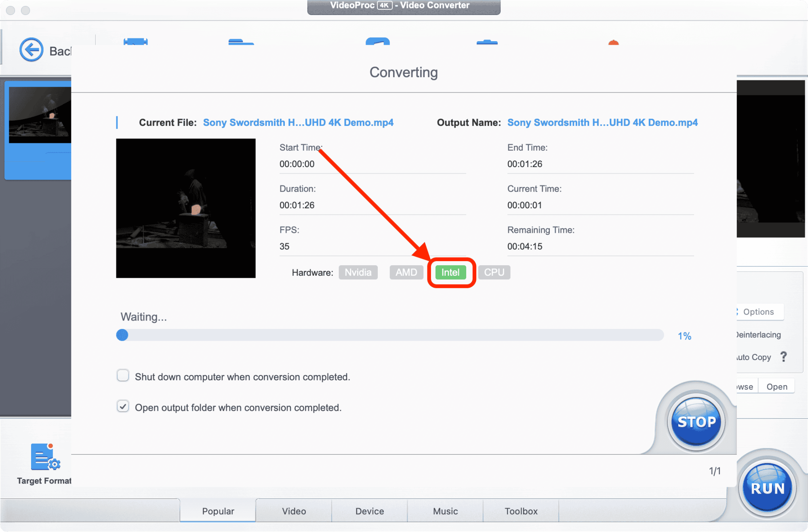This screenshot has width=808, height=532.
Task: Click the converting video preview thumbnail
Action: point(186,208)
